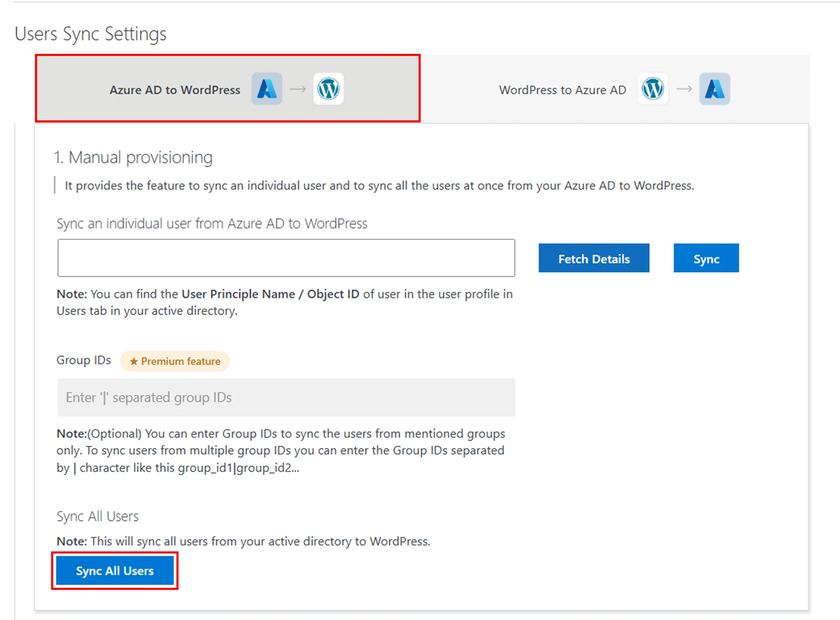Viewport: 840px width, 620px height.
Task: Open the Azure AD to WordPress tab
Action: 227,89
